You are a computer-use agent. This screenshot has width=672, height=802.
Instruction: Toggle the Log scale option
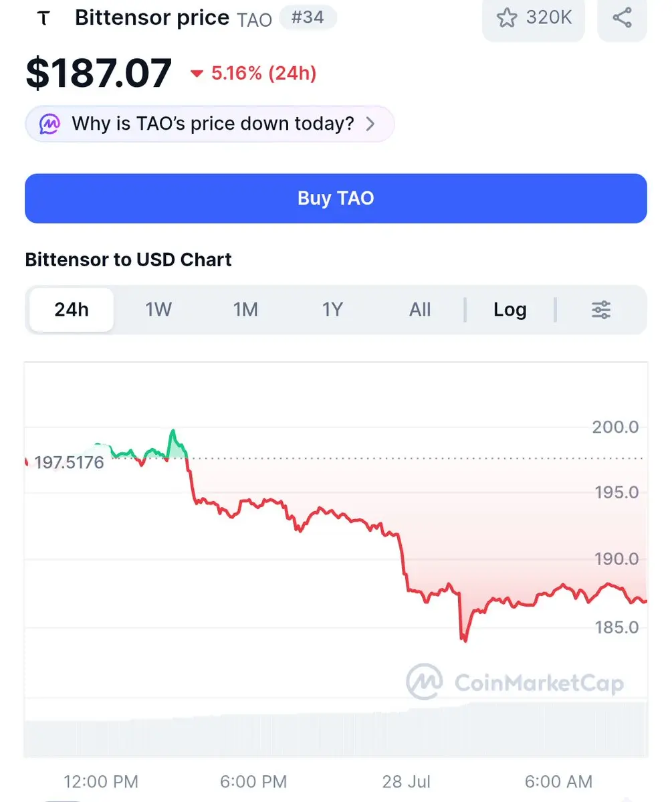pos(510,310)
